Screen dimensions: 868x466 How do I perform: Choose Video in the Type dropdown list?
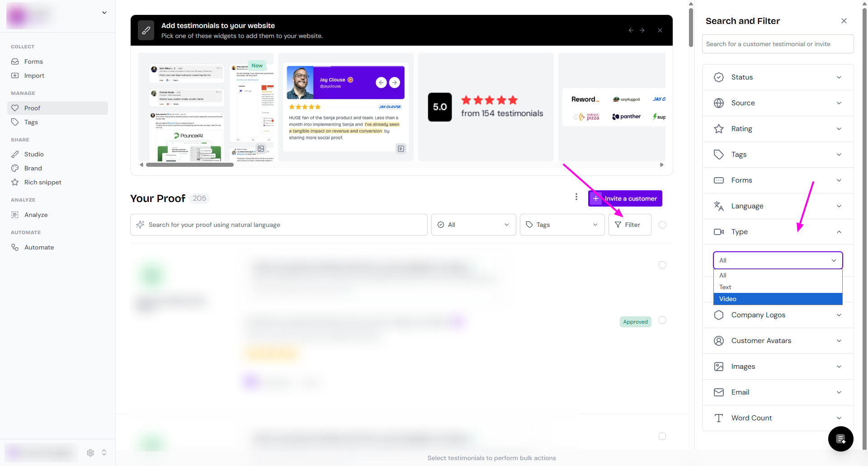pos(778,299)
